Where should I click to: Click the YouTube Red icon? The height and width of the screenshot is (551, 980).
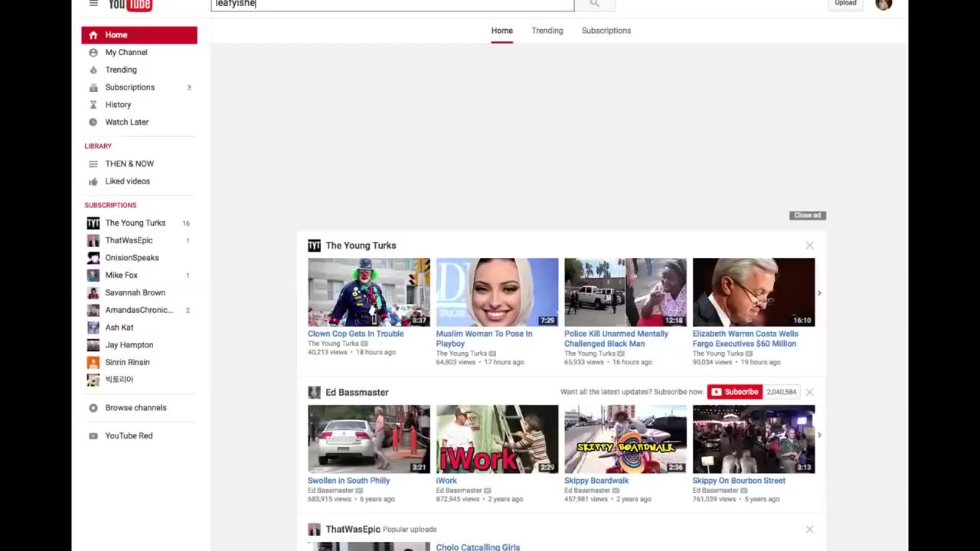93,436
